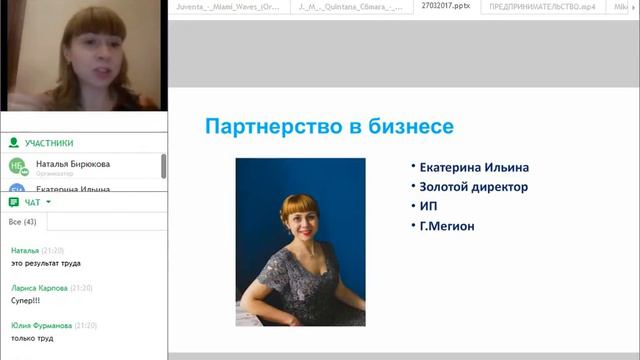The height and width of the screenshot is (360, 640).
Task: Click the message 'это результат труда'
Action: [x=46, y=263]
